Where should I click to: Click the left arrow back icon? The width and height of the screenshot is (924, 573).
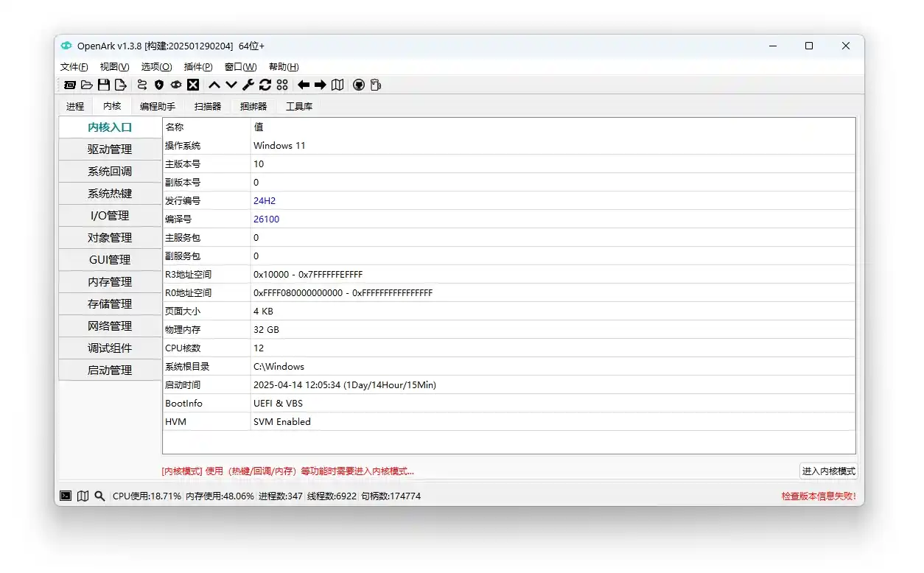304,85
